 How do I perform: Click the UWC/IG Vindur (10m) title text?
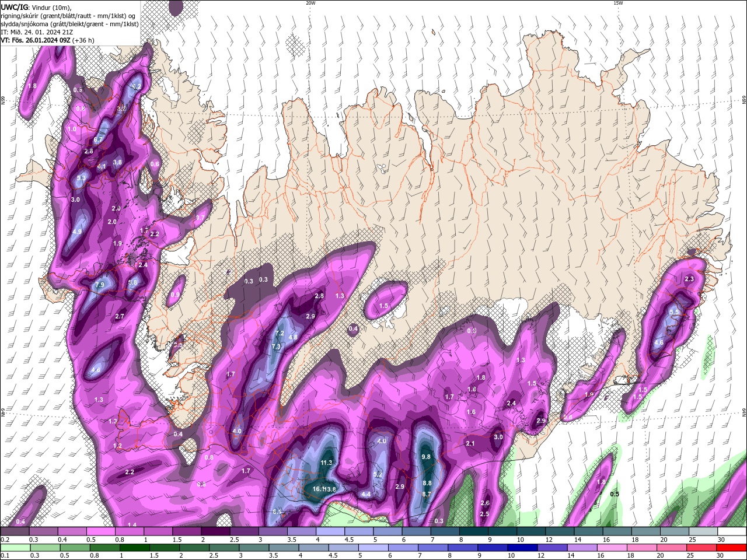coord(36,7)
